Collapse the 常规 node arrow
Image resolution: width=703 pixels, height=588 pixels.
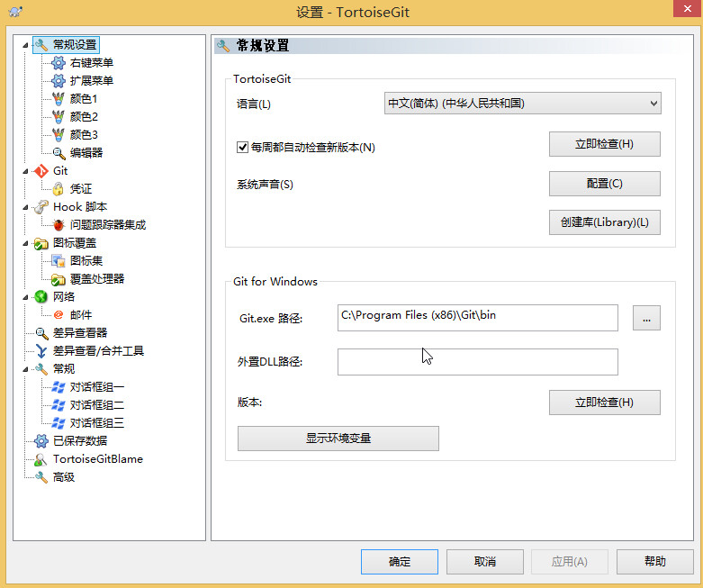25,369
